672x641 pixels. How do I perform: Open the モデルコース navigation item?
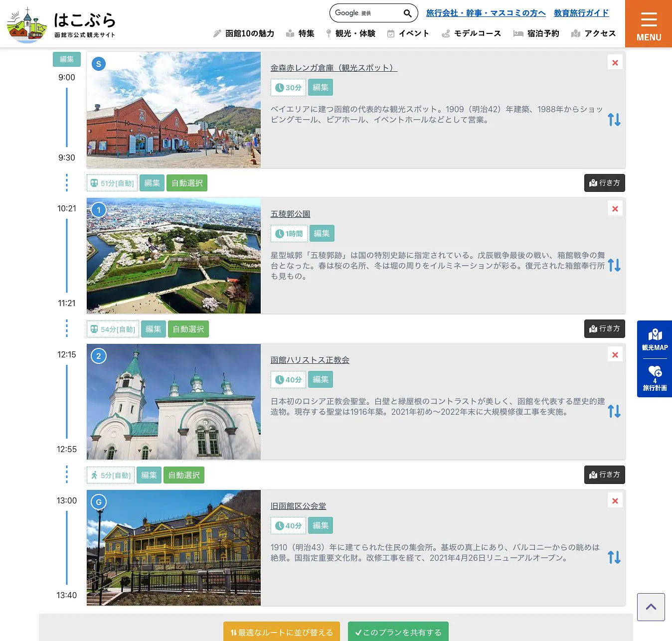point(477,33)
